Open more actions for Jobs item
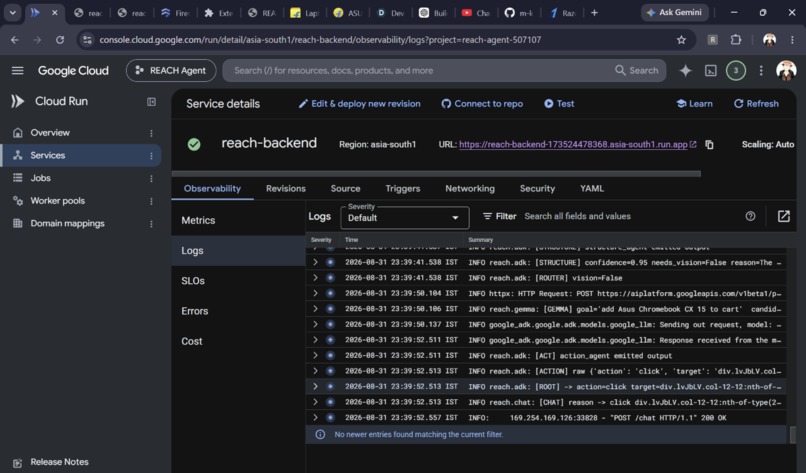 click(x=151, y=178)
